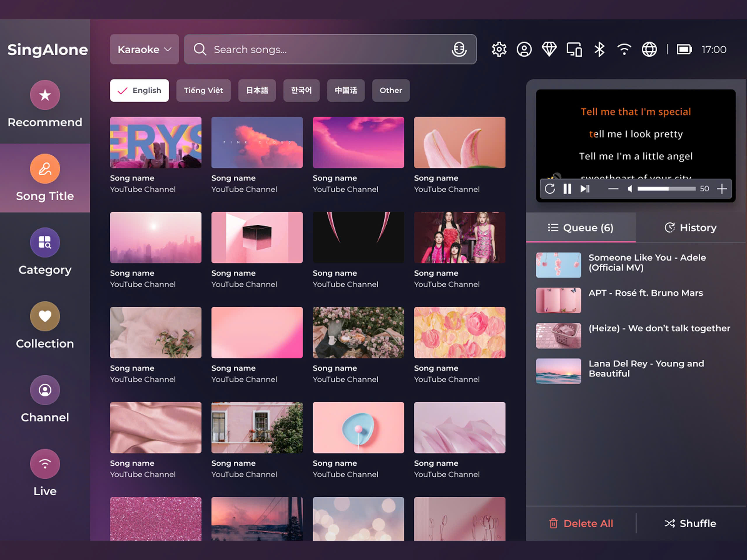This screenshot has width=747, height=560.
Task: Skip to next song in player
Action: click(585, 189)
